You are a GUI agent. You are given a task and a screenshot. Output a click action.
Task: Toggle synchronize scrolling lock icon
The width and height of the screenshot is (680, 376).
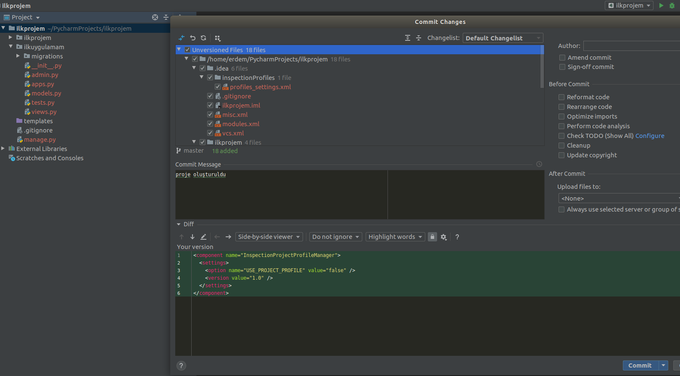432,237
